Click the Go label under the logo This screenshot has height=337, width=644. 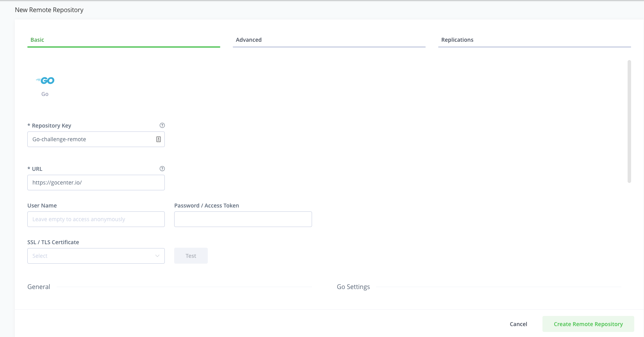[x=45, y=94]
